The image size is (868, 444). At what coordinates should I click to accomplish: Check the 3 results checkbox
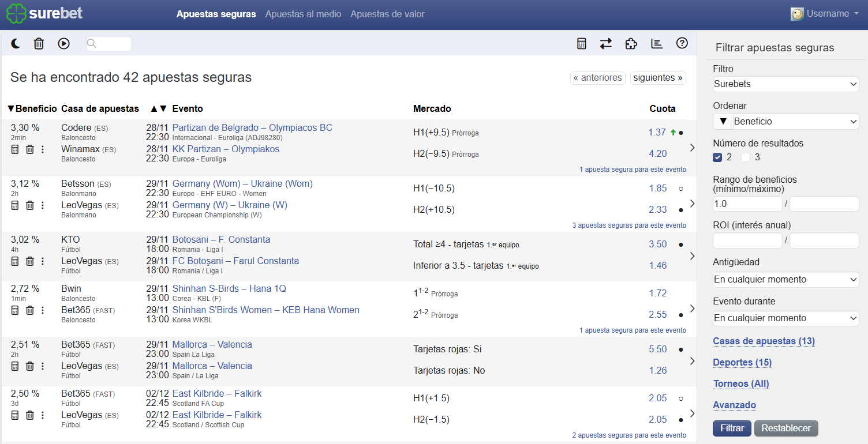(x=746, y=157)
